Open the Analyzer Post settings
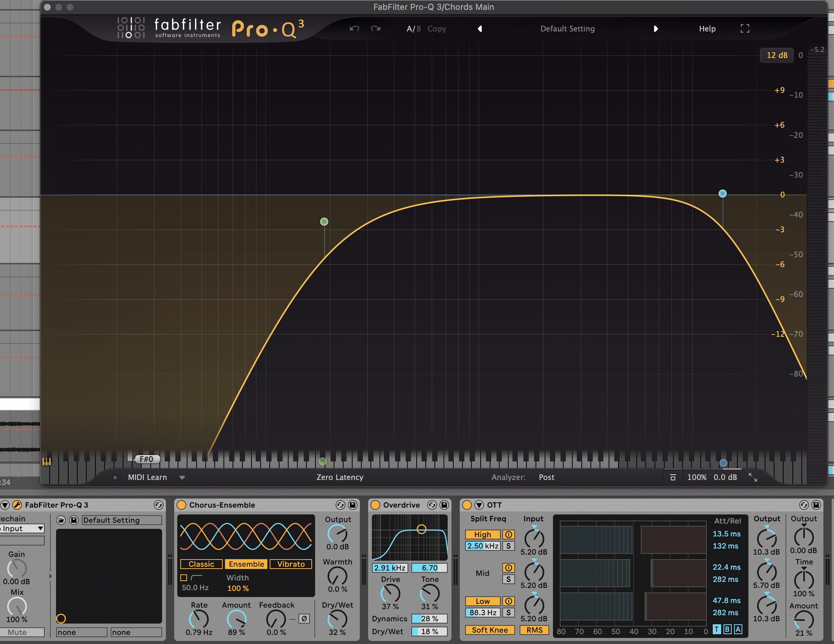The image size is (834, 644). [x=547, y=477]
